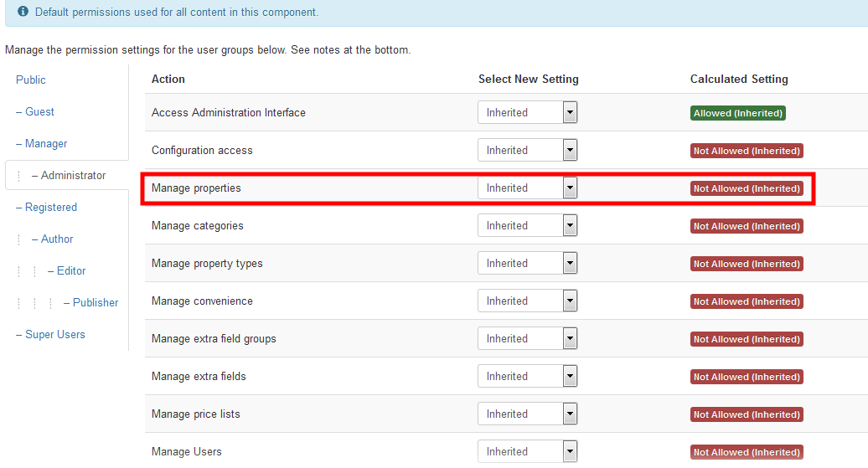
Task: Open Manage extra fields setting dropdown
Action: pos(528,376)
